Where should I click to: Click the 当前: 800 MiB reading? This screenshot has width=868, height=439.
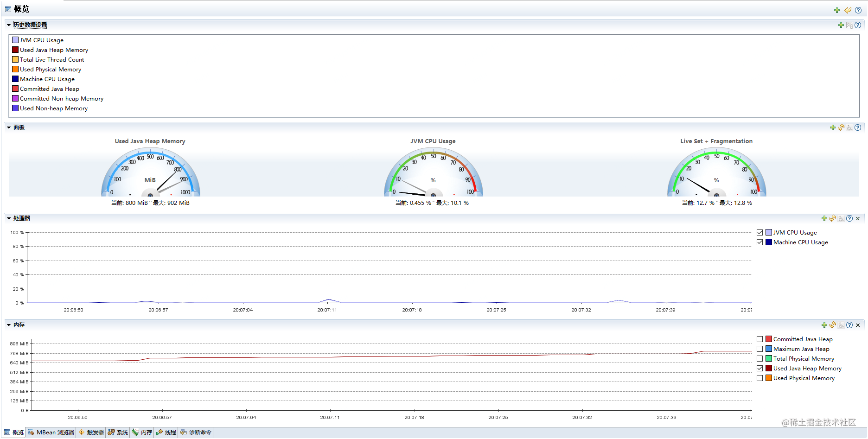coord(129,203)
